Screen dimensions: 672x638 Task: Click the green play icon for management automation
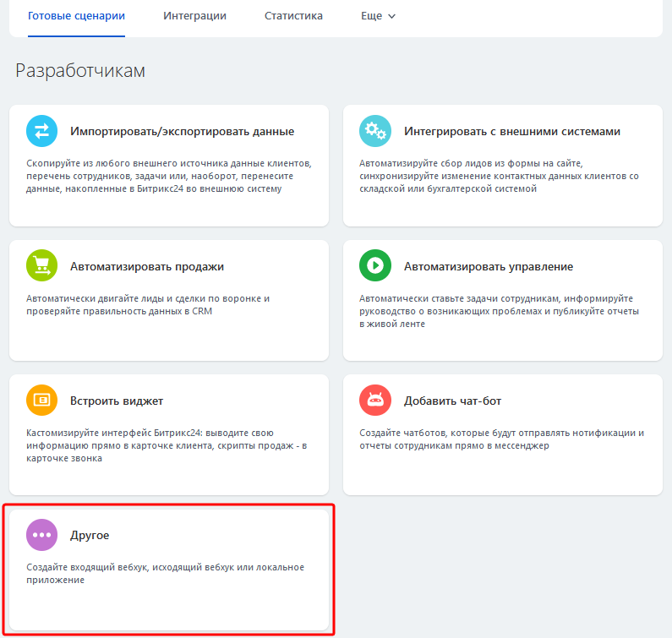pos(375,265)
